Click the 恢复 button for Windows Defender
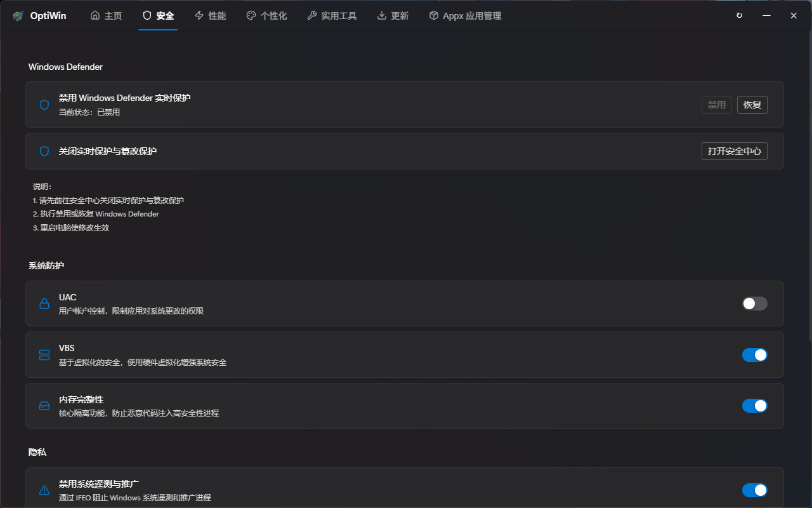Image resolution: width=812 pixels, height=508 pixels. 752,105
